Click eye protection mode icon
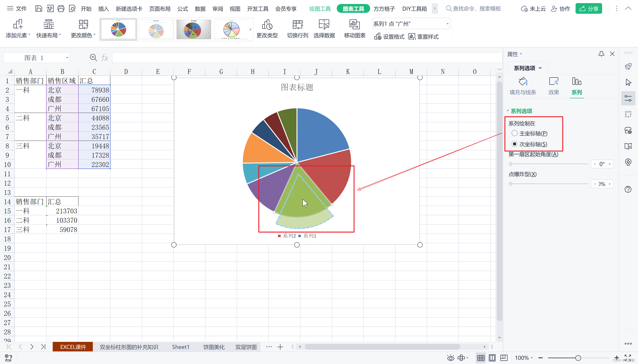The image size is (638, 364). coord(450,358)
